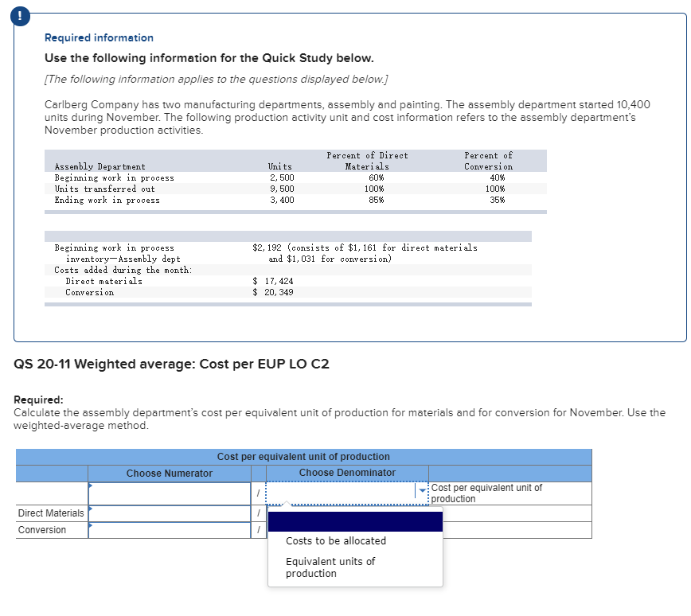This screenshot has width=691, height=616.
Task: Click the 'Required:' bold label
Action: (38, 400)
